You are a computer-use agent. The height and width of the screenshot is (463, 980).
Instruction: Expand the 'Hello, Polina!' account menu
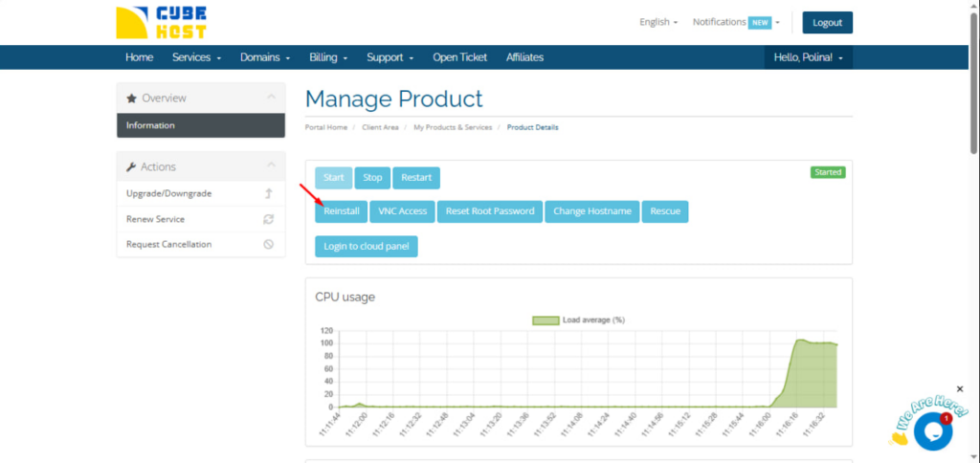(808, 57)
